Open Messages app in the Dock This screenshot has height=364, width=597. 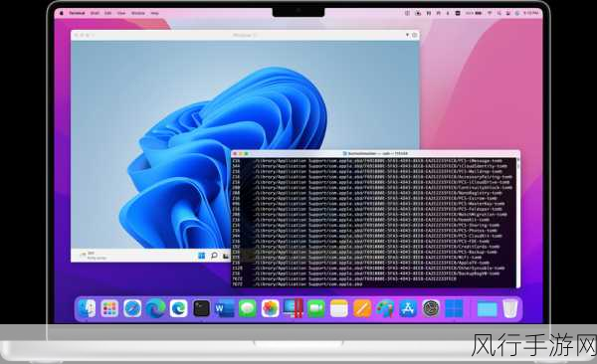(x=248, y=308)
